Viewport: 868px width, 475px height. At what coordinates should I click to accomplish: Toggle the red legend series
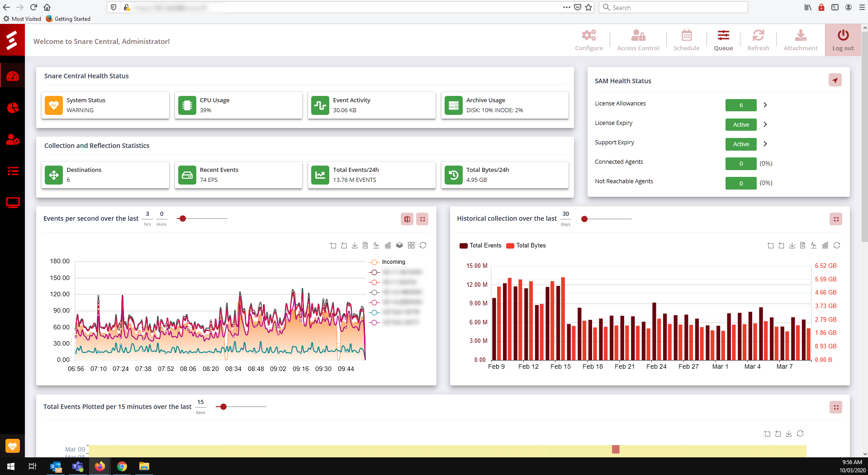coord(393,282)
